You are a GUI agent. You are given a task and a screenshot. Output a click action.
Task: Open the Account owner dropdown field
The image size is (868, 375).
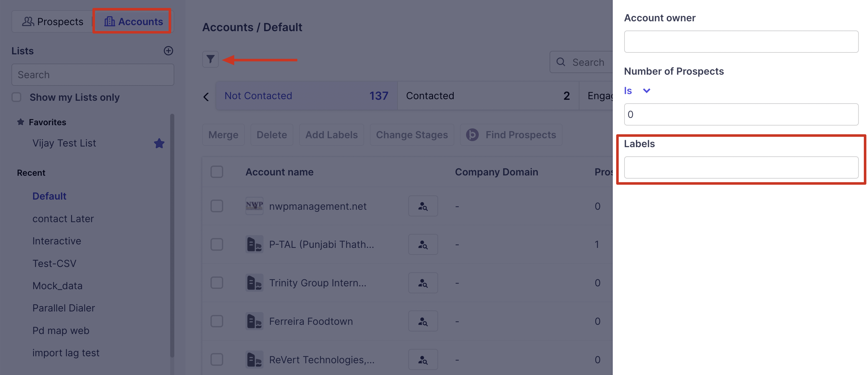741,42
